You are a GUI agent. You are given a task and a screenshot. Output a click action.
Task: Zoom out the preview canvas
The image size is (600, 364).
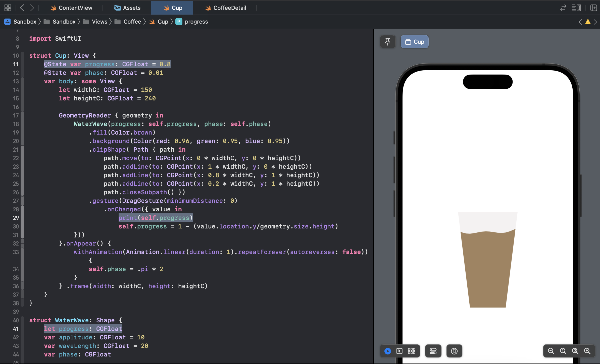(551, 351)
